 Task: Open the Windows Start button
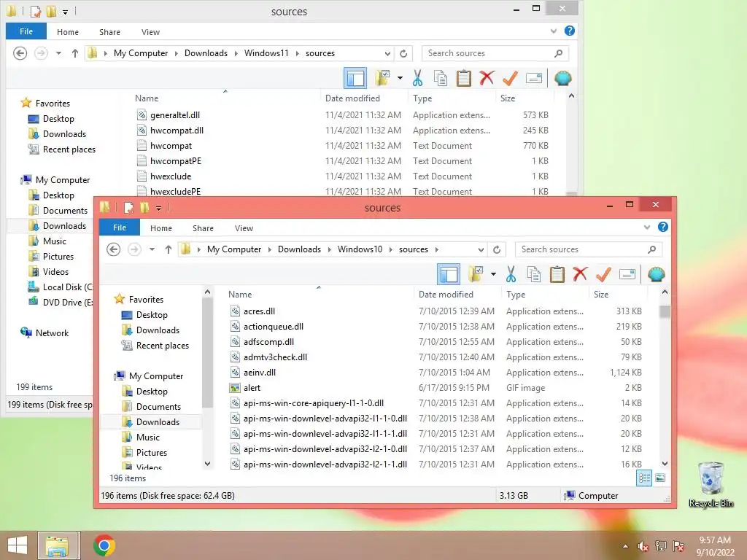[x=18, y=545]
